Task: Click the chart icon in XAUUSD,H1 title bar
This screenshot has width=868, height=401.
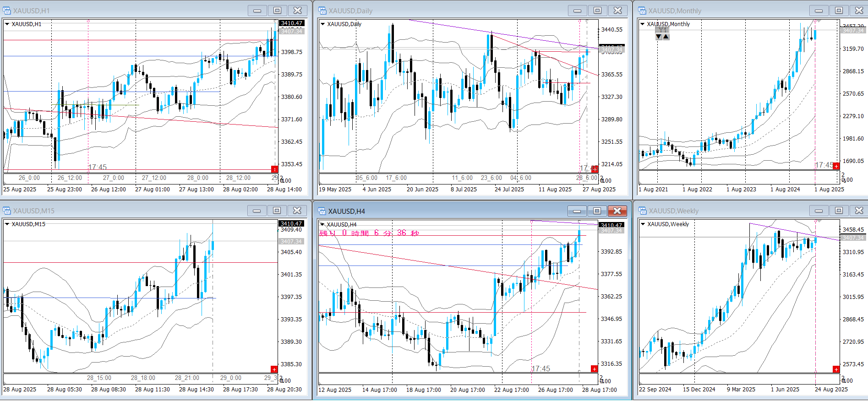Action: 7,11
